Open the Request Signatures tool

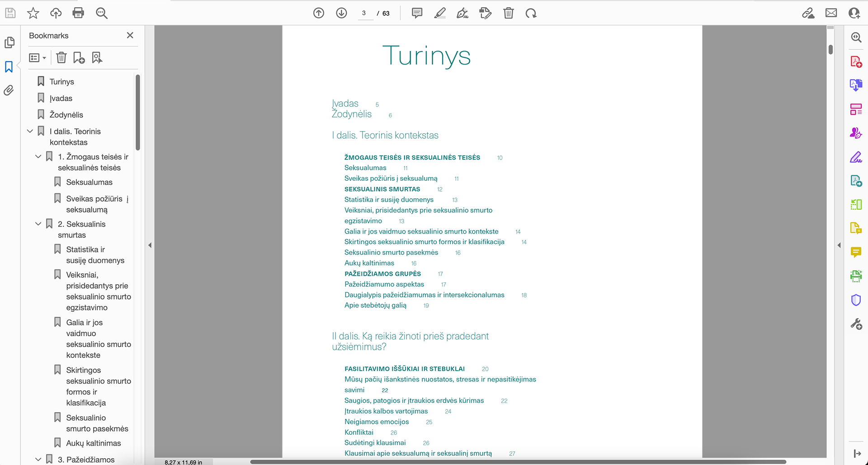pos(856,133)
